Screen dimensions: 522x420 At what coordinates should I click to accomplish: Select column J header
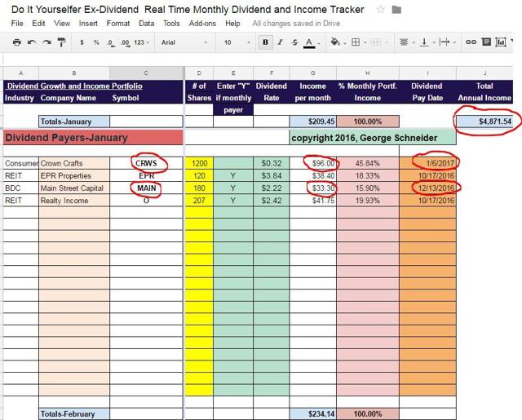click(x=484, y=73)
